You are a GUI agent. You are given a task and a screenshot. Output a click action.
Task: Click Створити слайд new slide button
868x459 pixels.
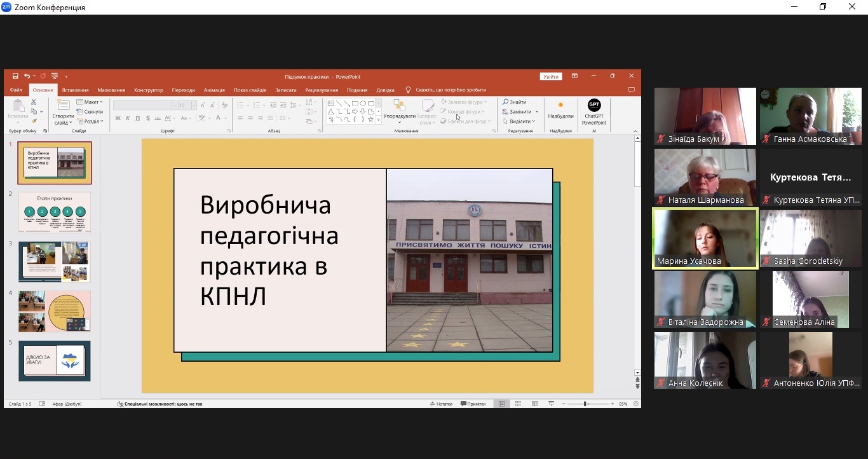click(x=63, y=112)
